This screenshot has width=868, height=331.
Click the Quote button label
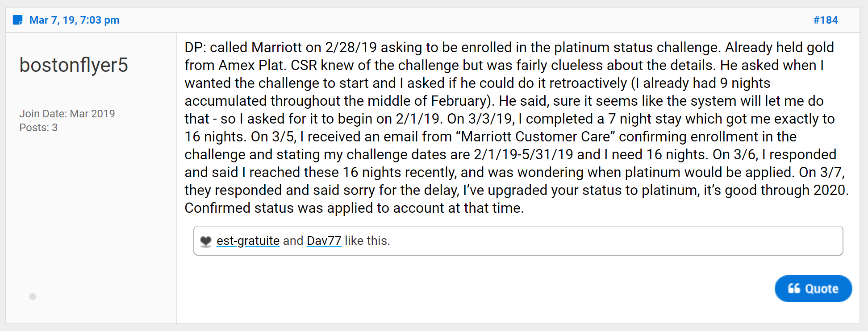pos(822,289)
